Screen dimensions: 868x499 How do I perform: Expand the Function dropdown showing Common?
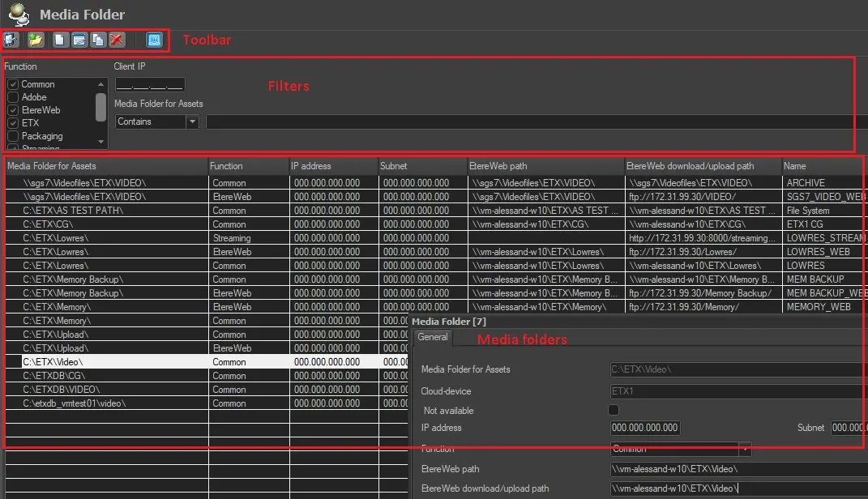(744, 449)
